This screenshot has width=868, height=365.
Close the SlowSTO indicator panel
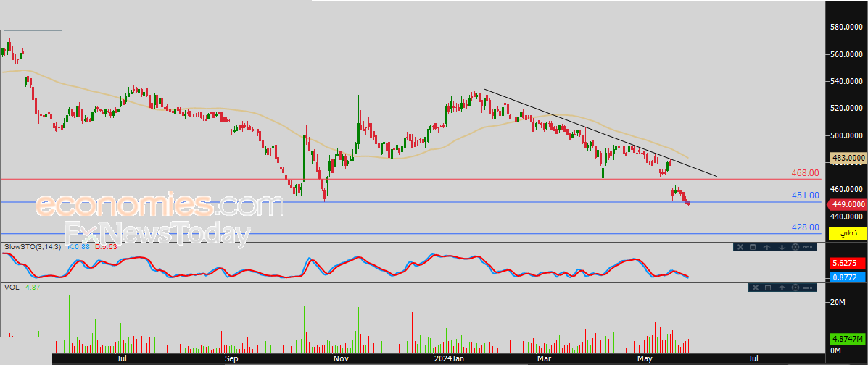(740, 247)
